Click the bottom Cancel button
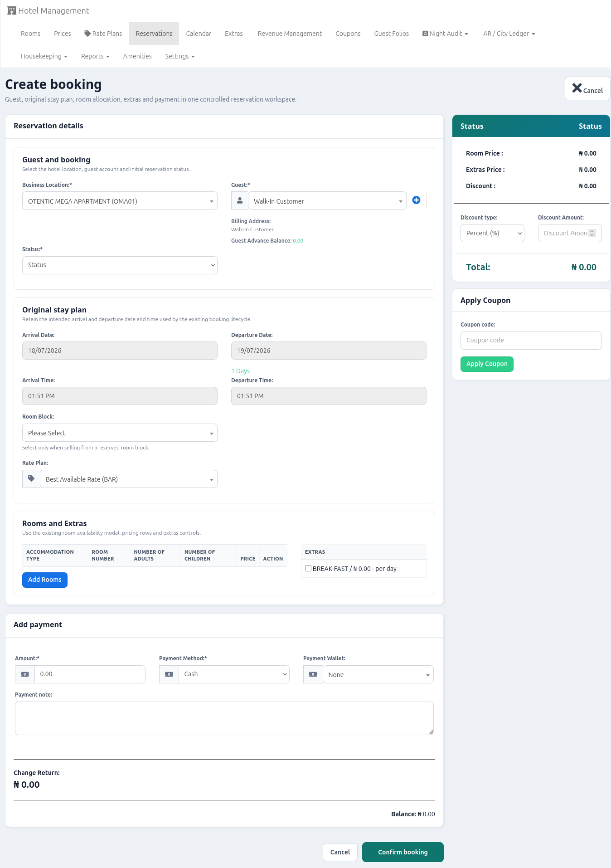The image size is (611, 868). [x=340, y=852]
